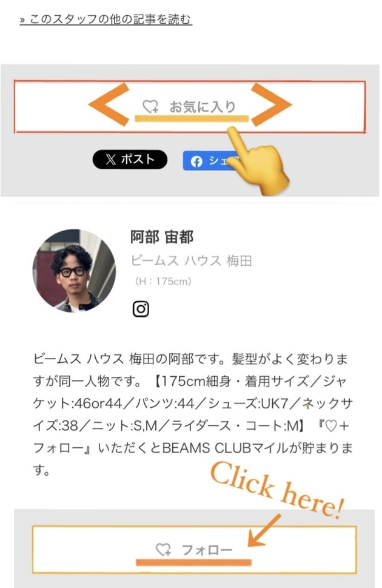Click the heart-plus icon beside フォロー
This screenshot has width=382, height=588.
tap(164, 549)
